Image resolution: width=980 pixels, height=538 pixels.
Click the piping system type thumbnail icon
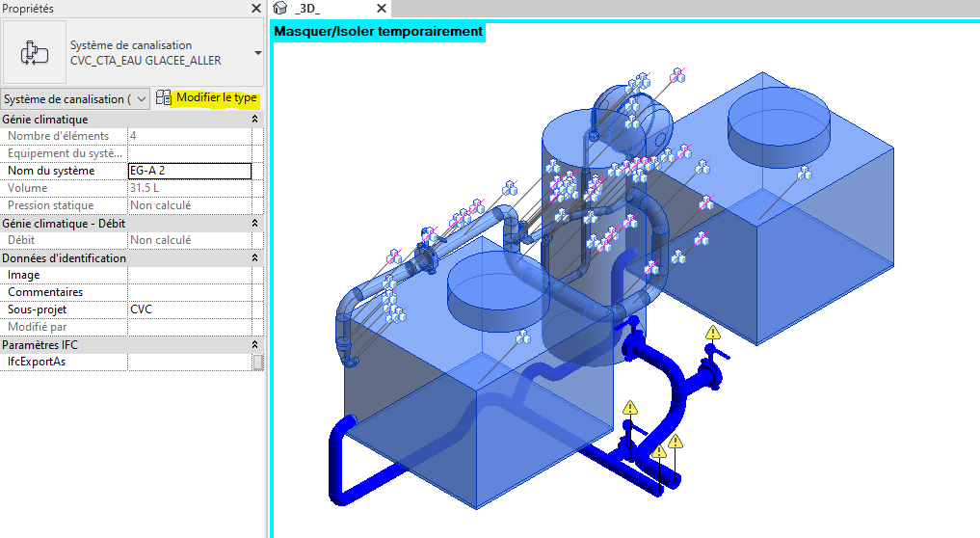click(34, 53)
